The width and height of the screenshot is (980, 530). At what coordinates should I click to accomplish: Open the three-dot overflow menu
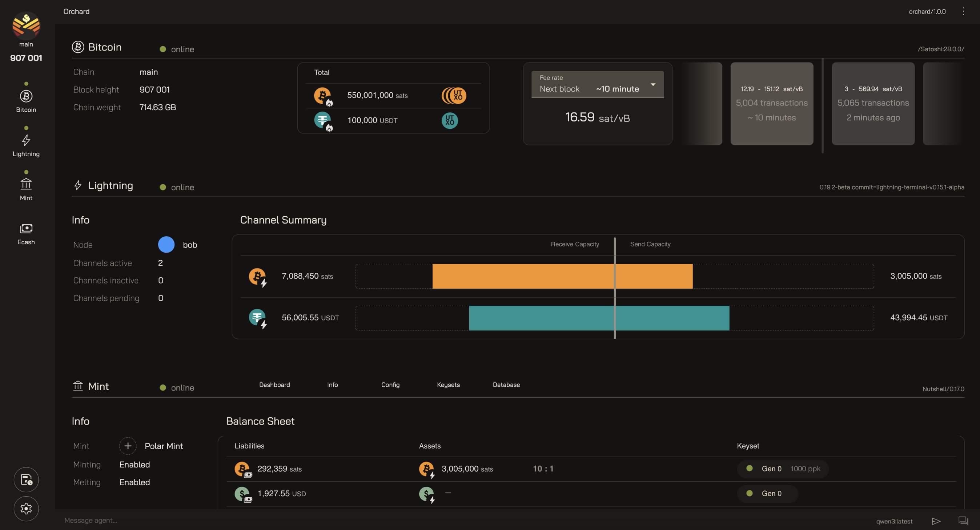[x=963, y=11]
